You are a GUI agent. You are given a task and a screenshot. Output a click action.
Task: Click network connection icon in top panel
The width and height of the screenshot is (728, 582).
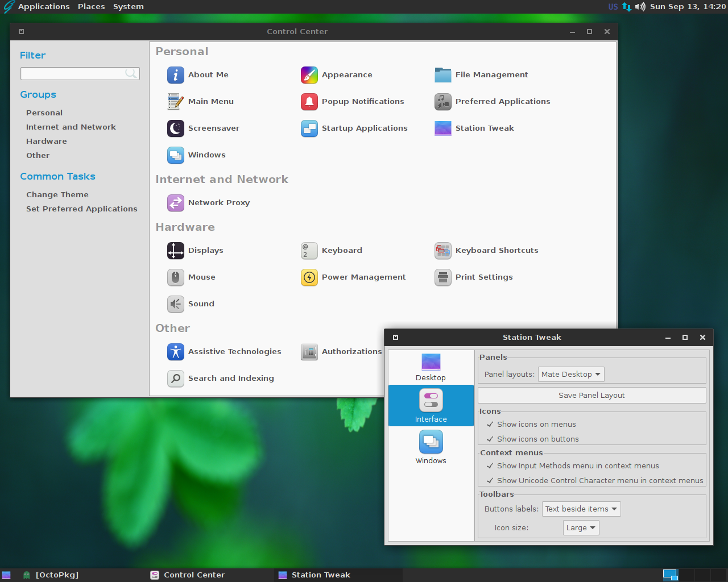tap(626, 7)
